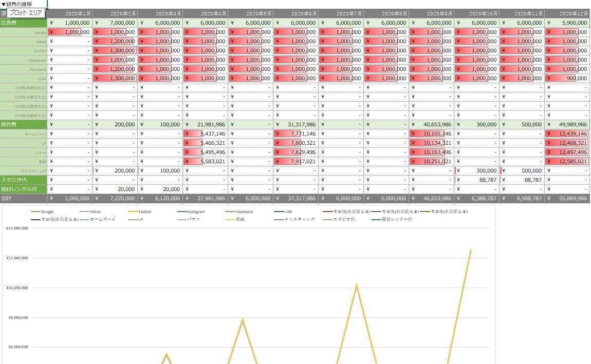Screen dimensions: 591x364
Task: Click the ¥14,000,000 axis label
Action: (x=17, y=228)
